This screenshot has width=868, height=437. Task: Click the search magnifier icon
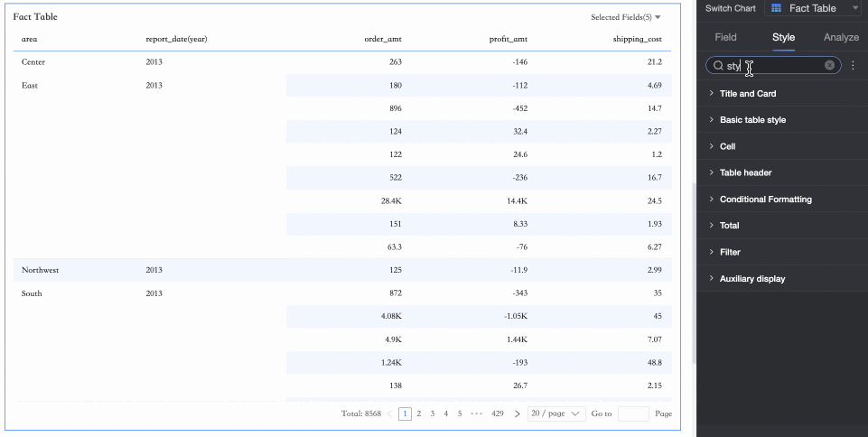click(718, 66)
